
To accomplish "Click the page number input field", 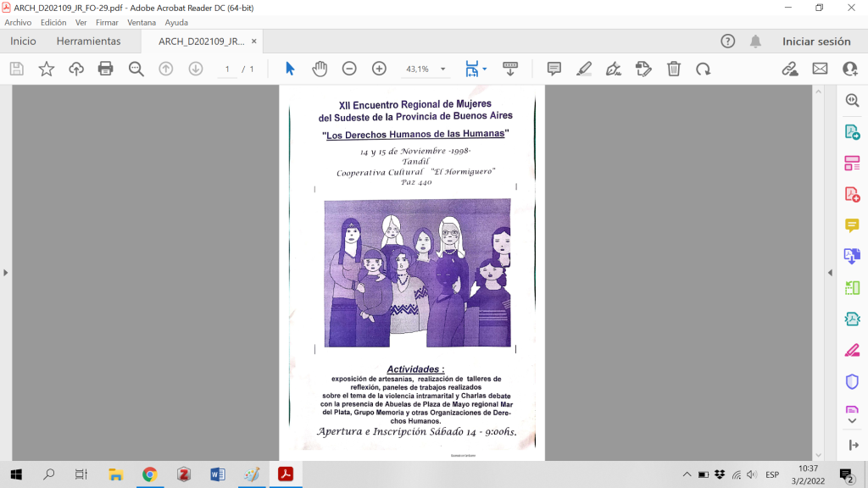I will coord(226,69).
